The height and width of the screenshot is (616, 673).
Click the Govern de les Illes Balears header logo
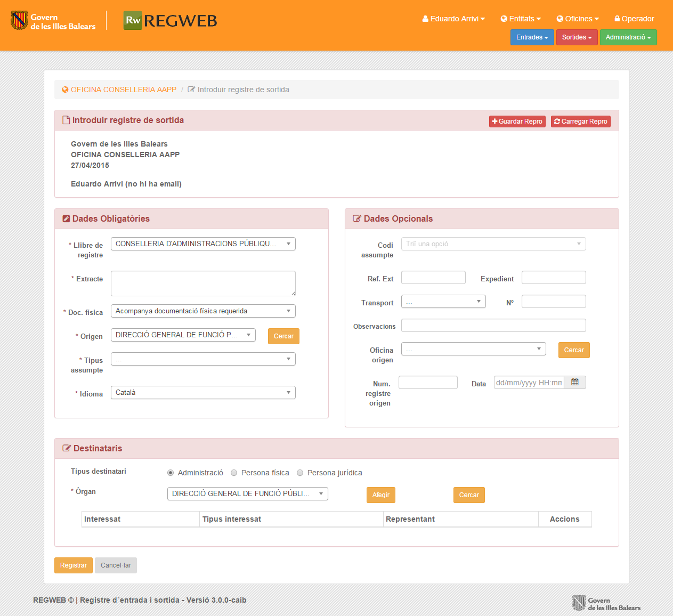[53, 21]
